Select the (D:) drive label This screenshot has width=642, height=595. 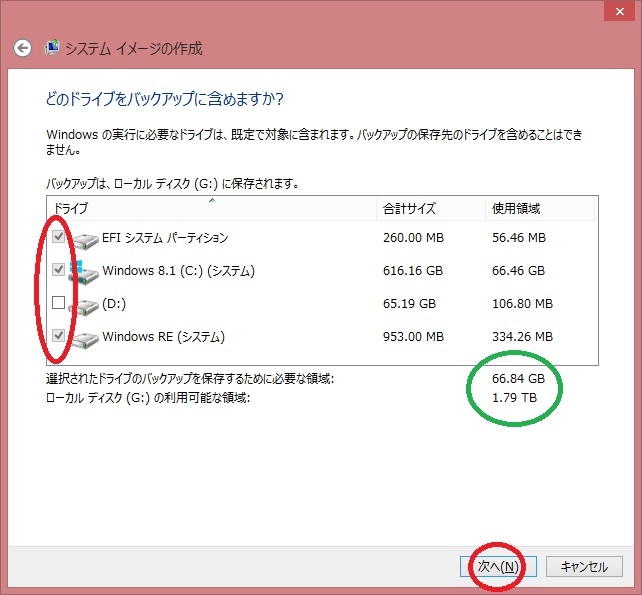[x=114, y=304]
